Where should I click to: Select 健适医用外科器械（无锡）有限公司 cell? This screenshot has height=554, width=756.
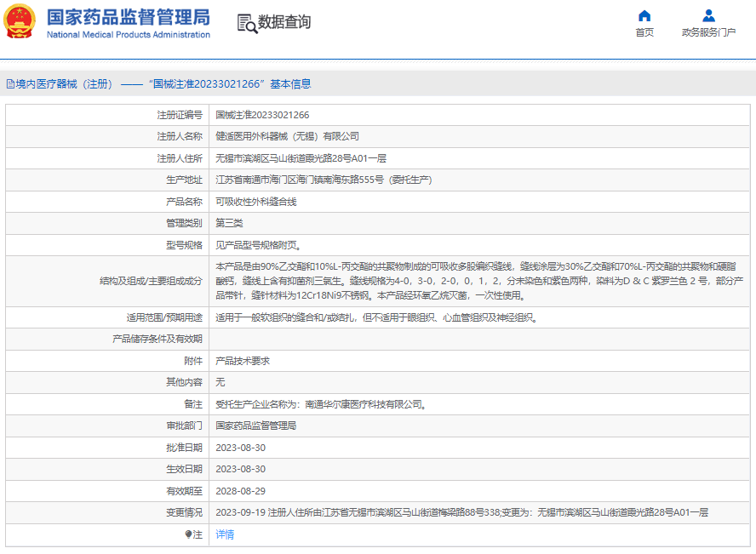(288, 136)
